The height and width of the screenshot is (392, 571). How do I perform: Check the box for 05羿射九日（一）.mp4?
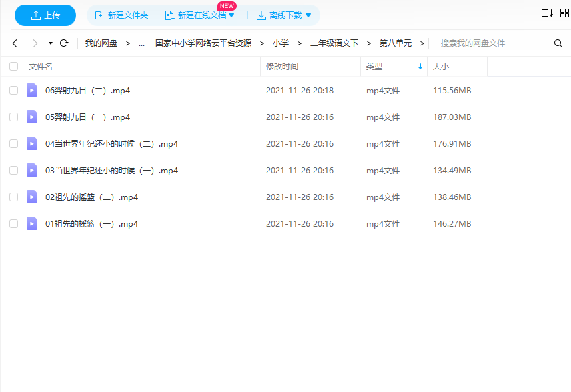click(14, 117)
